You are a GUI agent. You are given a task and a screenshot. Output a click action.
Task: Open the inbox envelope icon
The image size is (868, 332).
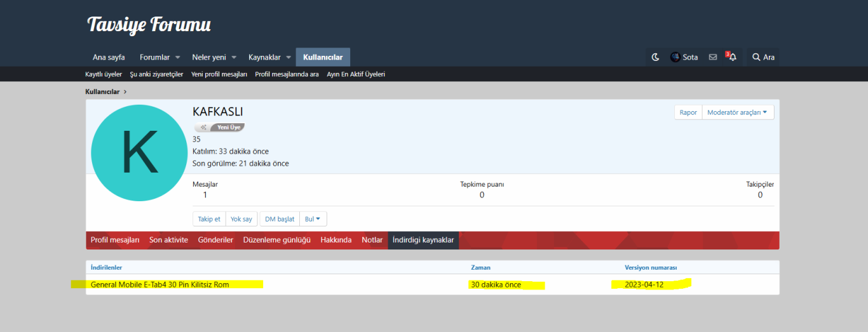pyautogui.click(x=712, y=57)
